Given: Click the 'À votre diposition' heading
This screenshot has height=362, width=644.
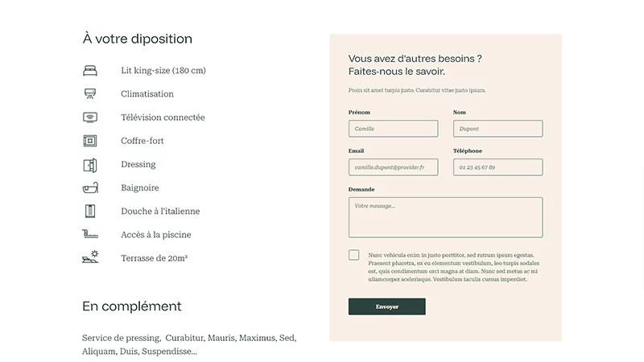Looking at the screenshot, I should tap(137, 39).
